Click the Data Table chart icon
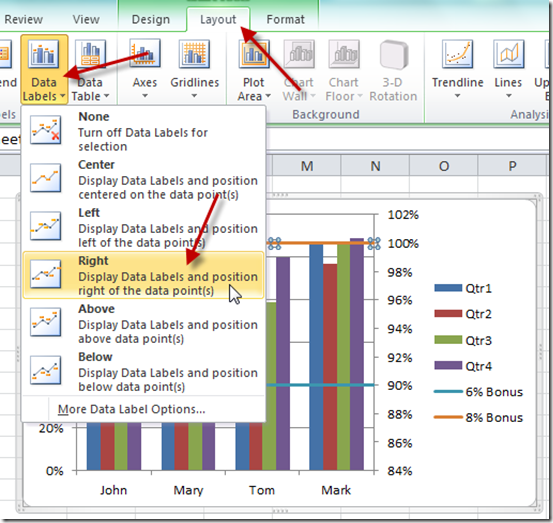553x523 pixels. [x=90, y=54]
